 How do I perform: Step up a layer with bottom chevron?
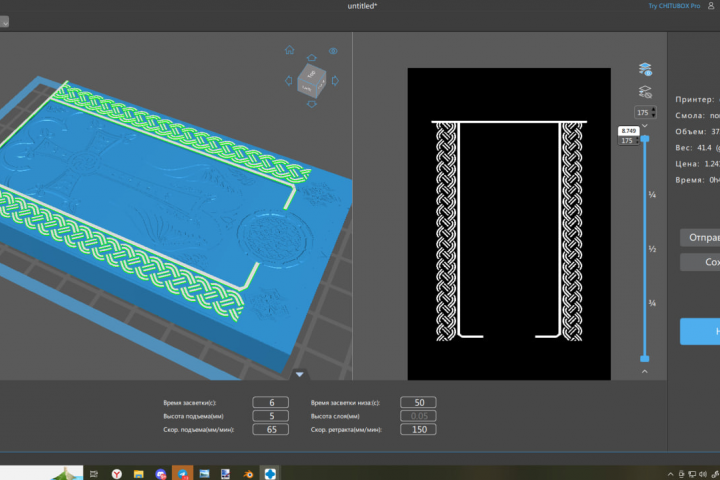pyautogui.click(x=645, y=371)
